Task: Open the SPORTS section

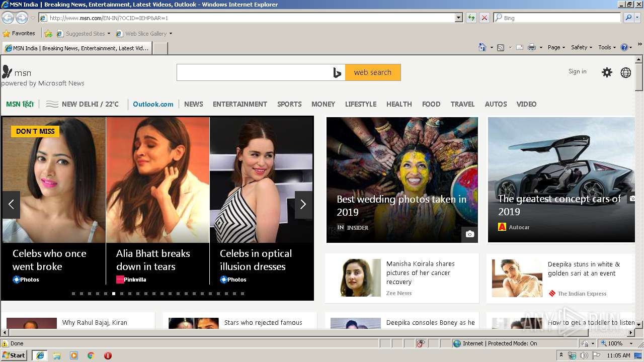Action: click(289, 104)
